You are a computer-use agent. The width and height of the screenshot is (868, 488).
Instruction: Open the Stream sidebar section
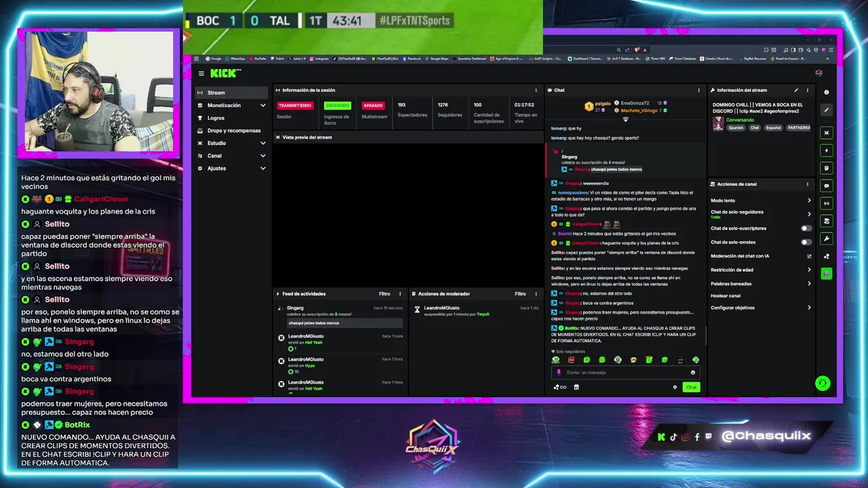231,93
